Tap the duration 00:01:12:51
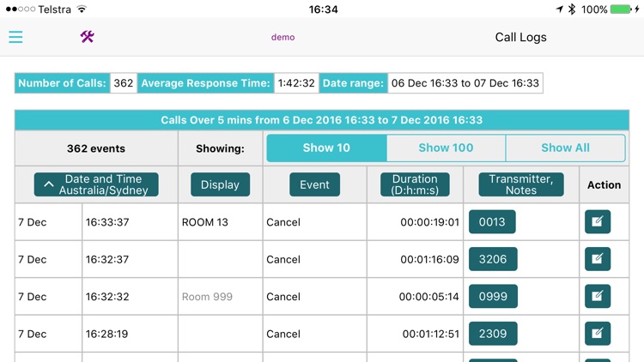The height and width of the screenshot is (362, 644). pos(430,334)
